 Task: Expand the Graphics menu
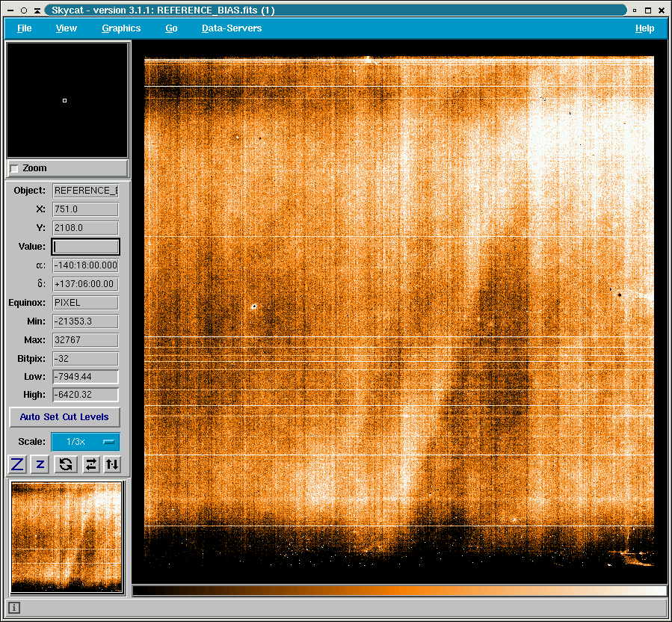tap(121, 28)
